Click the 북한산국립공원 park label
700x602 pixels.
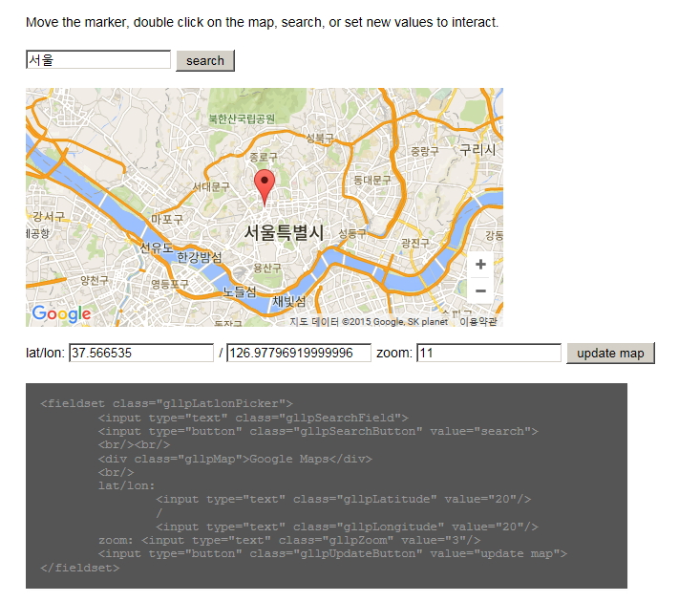click(x=242, y=118)
